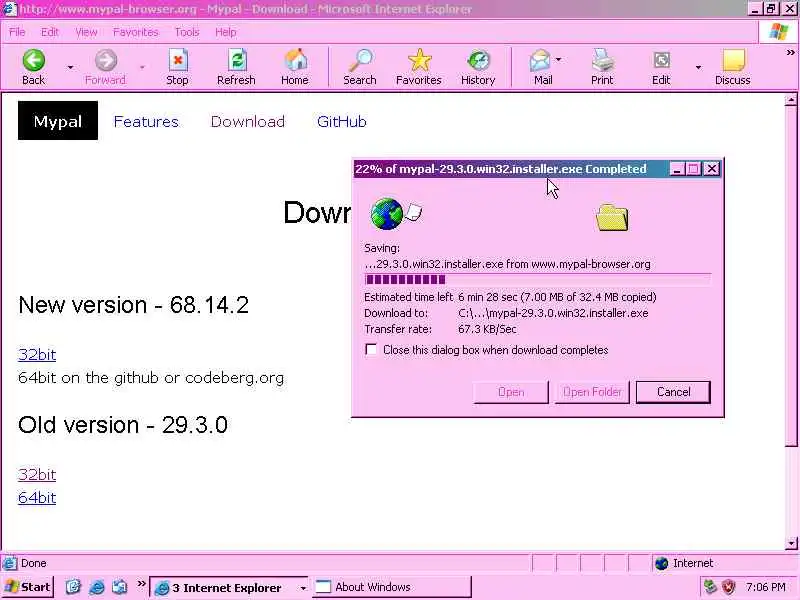This screenshot has width=800, height=600.
Task: Click the red shield tray icon
Action: pyautogui.click(x=728, y=587)
